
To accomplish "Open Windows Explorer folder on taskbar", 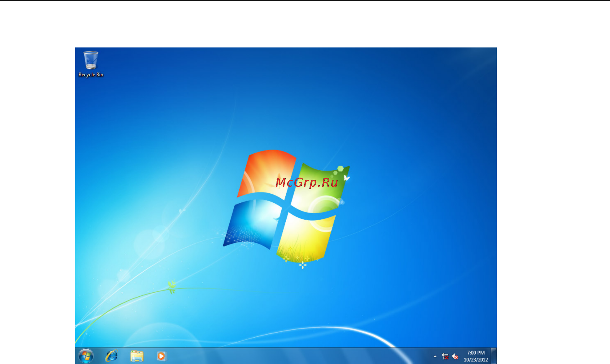I will click(x=137, y=356).
